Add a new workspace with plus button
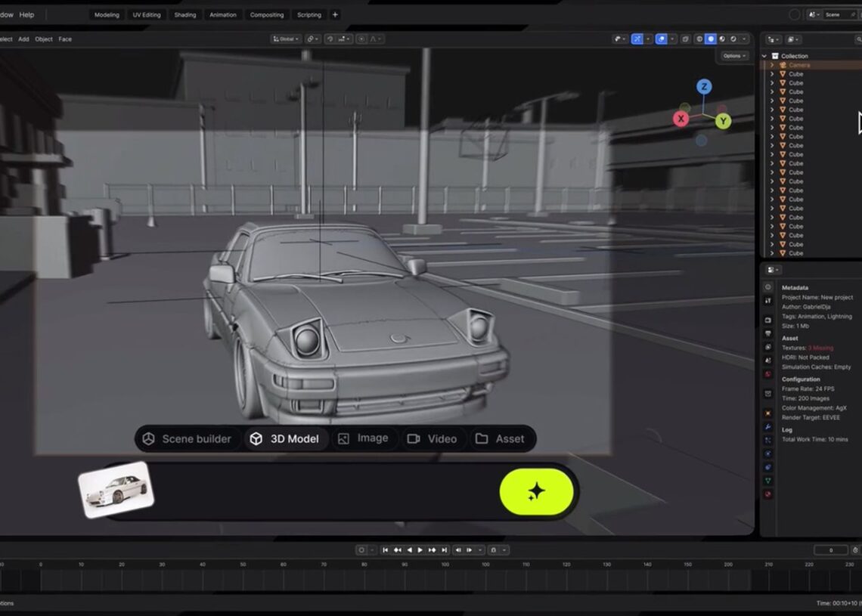Viewport: 862px width, 616px height. pyautogui.click(x=335, y=15)
